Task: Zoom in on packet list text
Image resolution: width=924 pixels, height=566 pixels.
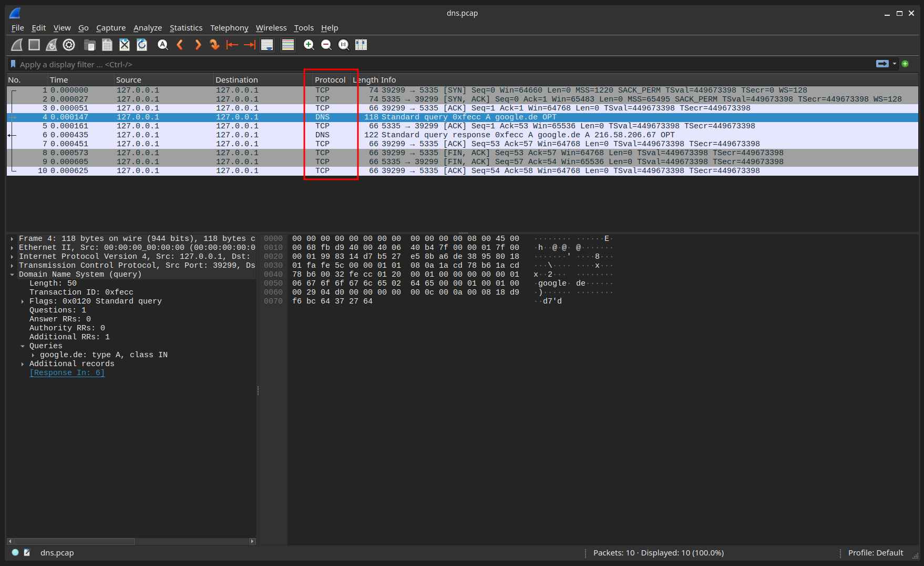Action: tap(309, 45)
